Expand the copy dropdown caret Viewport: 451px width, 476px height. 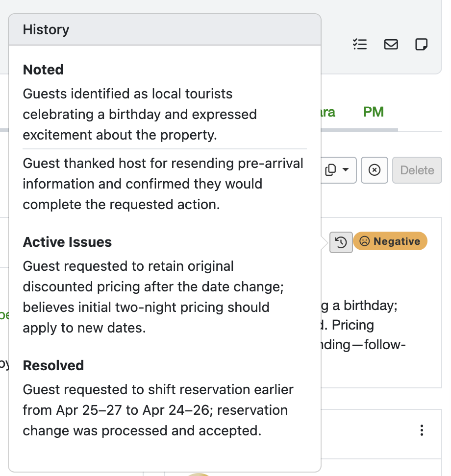coord(346,170)
